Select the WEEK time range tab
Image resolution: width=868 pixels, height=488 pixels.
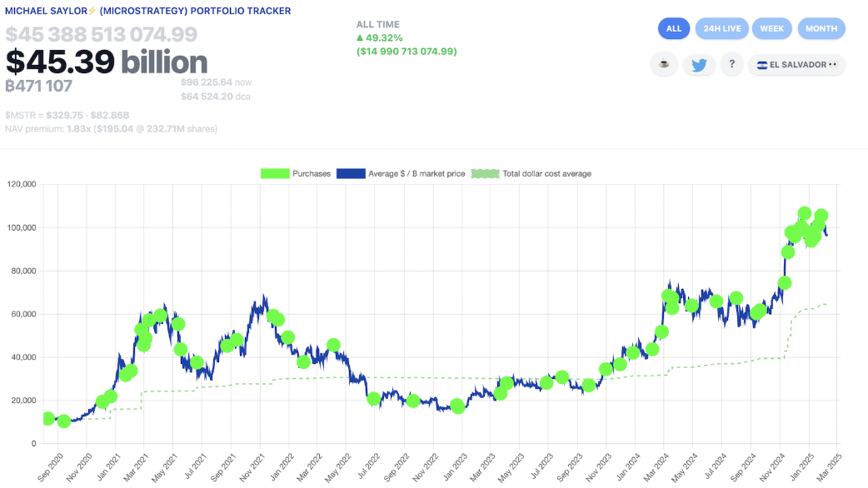click(x=771, y=28)
